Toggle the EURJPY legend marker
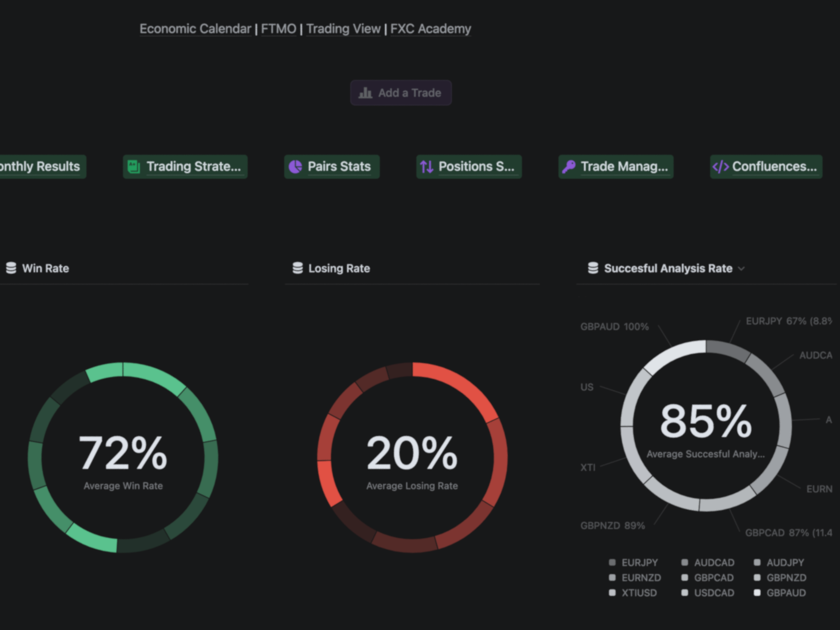Image resolution: width=840 pixels, height=630 pixels. (612, 562)
